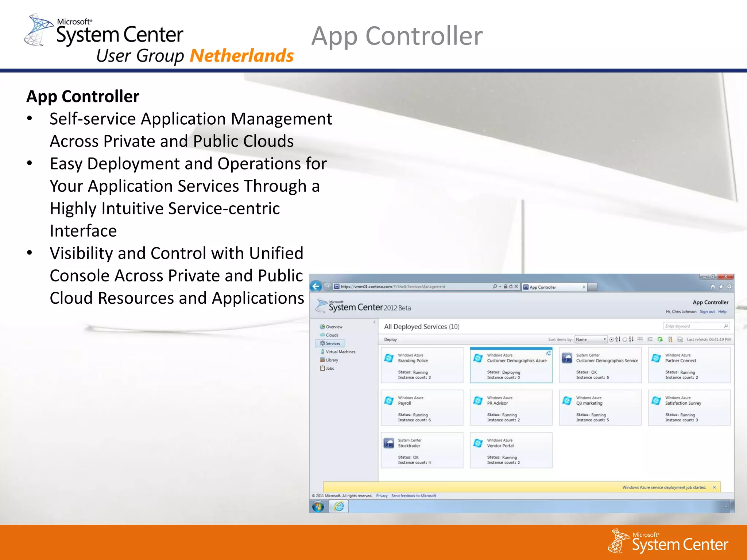Viewport: 747px width, 560px height.
Task: Click the filter settings icon in toolbar
Action: pyautogui.click(x=670, y=339)
